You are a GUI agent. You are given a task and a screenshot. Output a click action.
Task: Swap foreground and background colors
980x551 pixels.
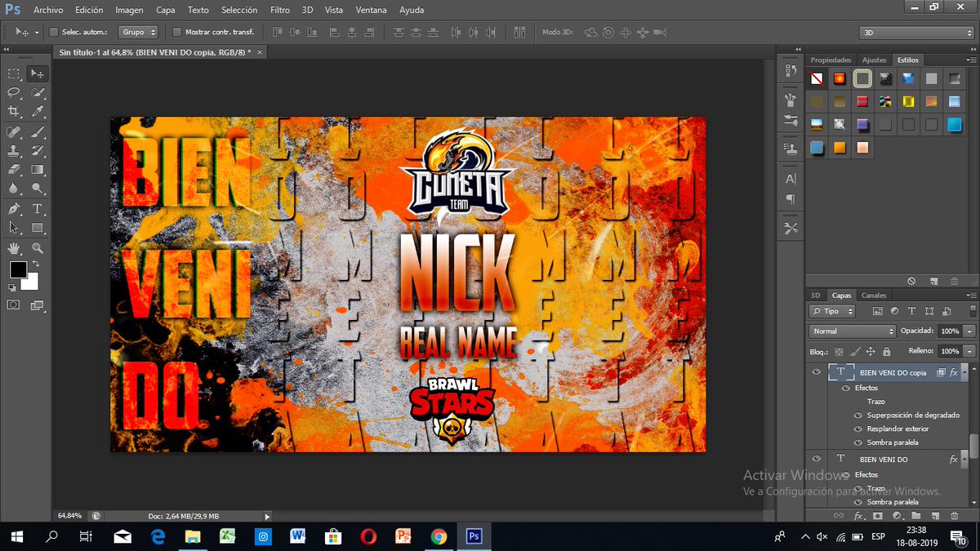click(34, 265)
